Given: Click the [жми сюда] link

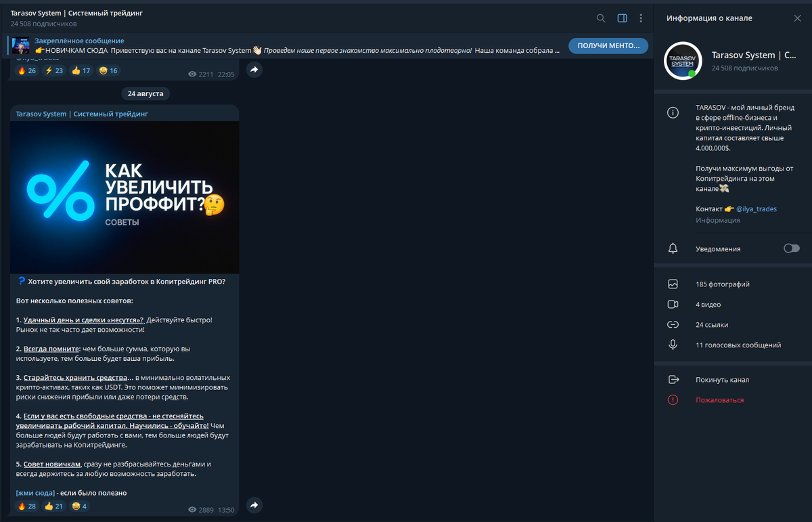Looking at the screenshot, I should pyautogui.click(x=35, y=493).
